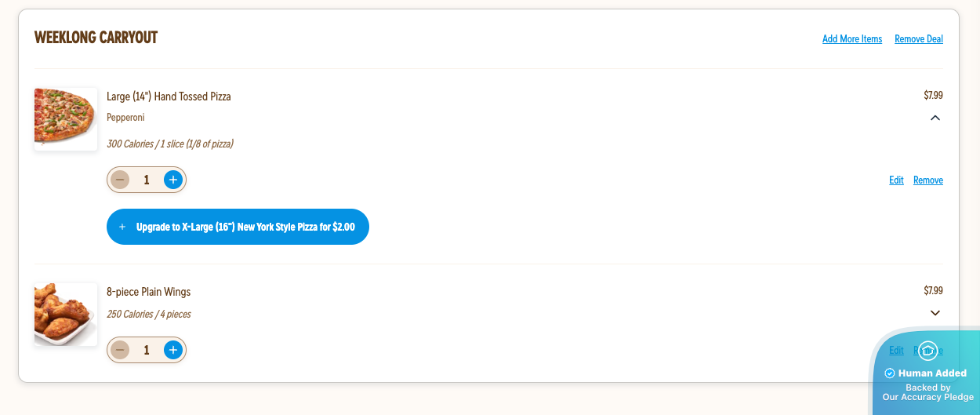This screenshot has width=980, height=415.
Task: Edit the 8-piece Plain Wings item
Action: click(896, 350)
